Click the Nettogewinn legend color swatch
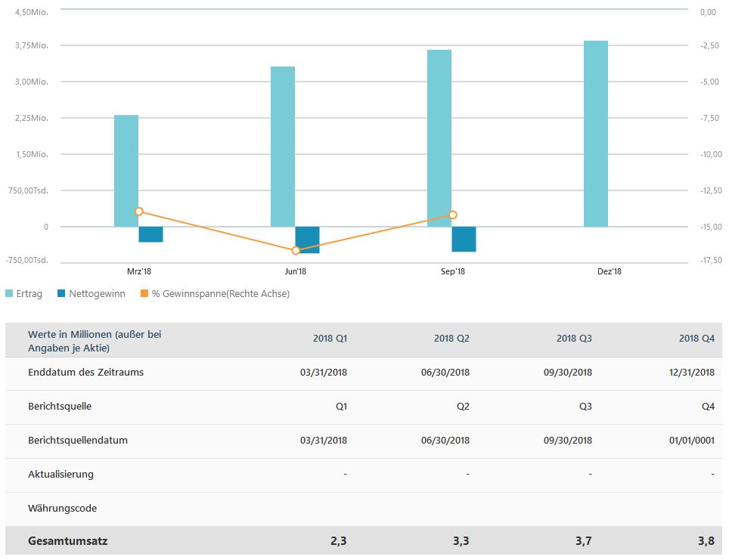 [62, 293]
